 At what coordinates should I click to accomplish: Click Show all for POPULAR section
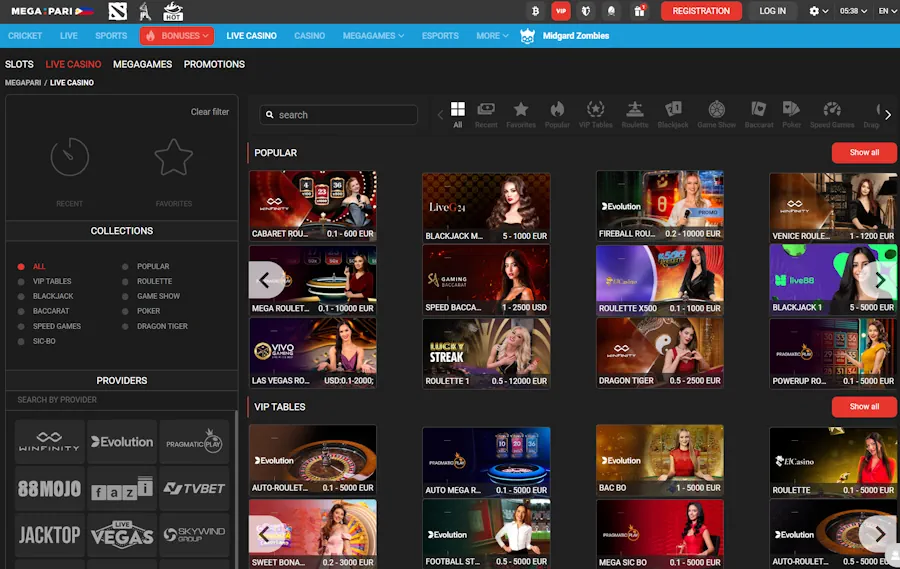click(864, 153)
